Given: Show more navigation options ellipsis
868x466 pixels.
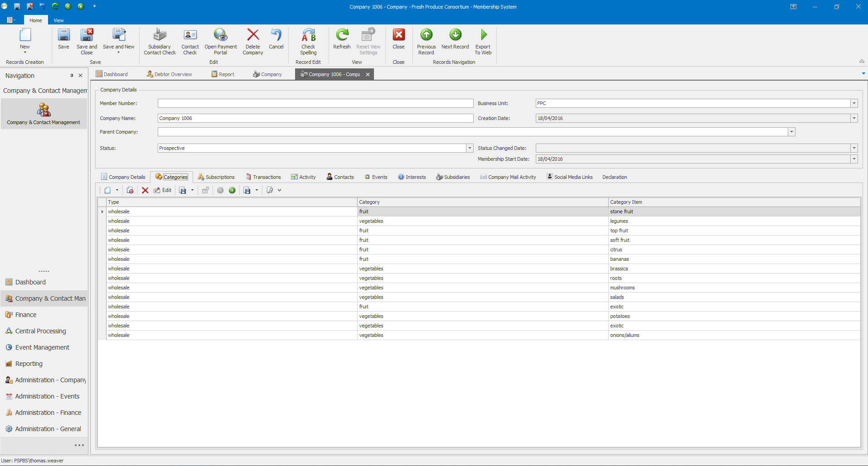Looking at the screenshot, I should [x=79, y=445].
